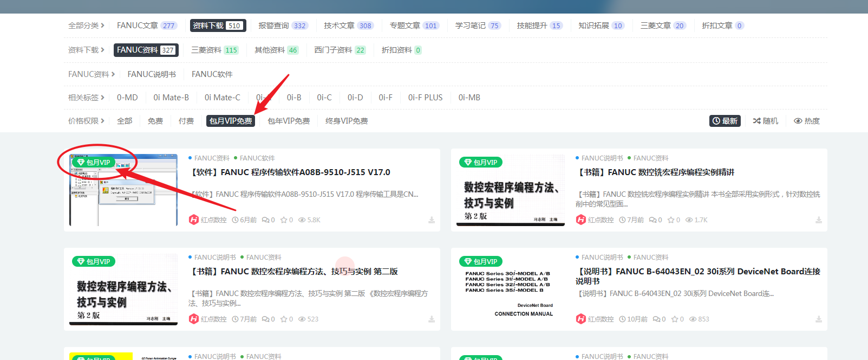The height and width of the screenshot is (360, 868).
Task: Select the 终身VIP免费 price filter
Action: coord(347,121)
